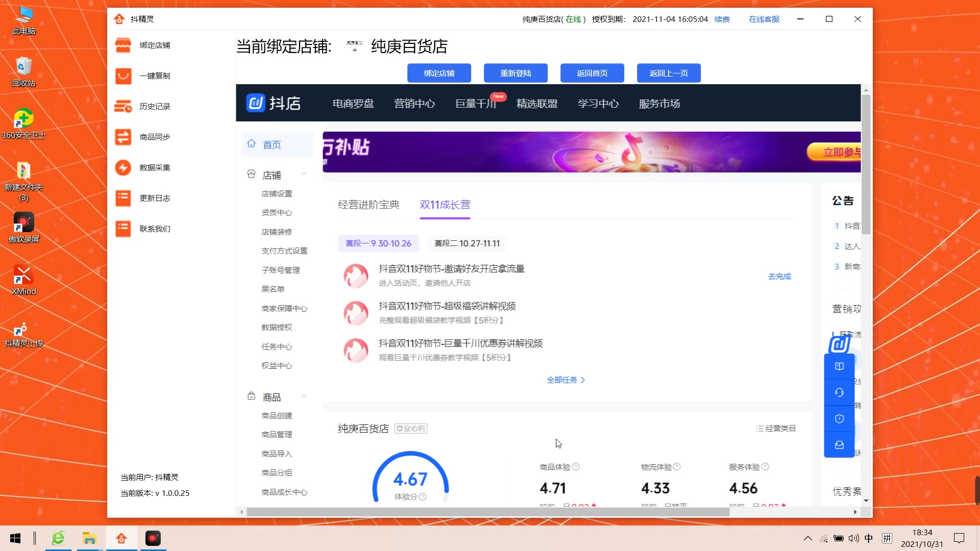Click the 物流体验 help question icon
The width and height of the screenshot is (980, 551).
[677, 467]
